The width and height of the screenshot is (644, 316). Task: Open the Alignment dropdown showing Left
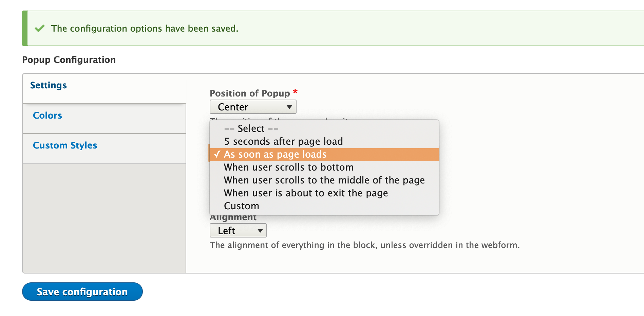pos(238,231)
